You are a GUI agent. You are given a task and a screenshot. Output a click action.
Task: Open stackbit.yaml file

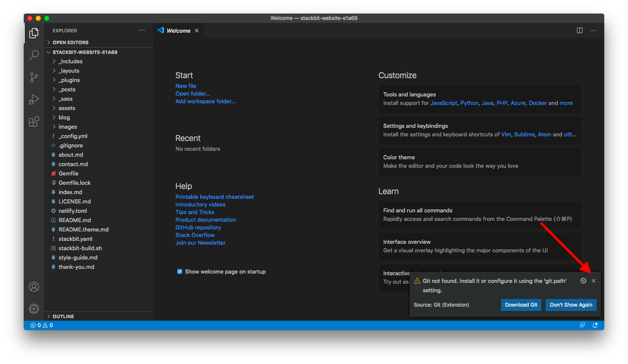[x=99, y=239]
